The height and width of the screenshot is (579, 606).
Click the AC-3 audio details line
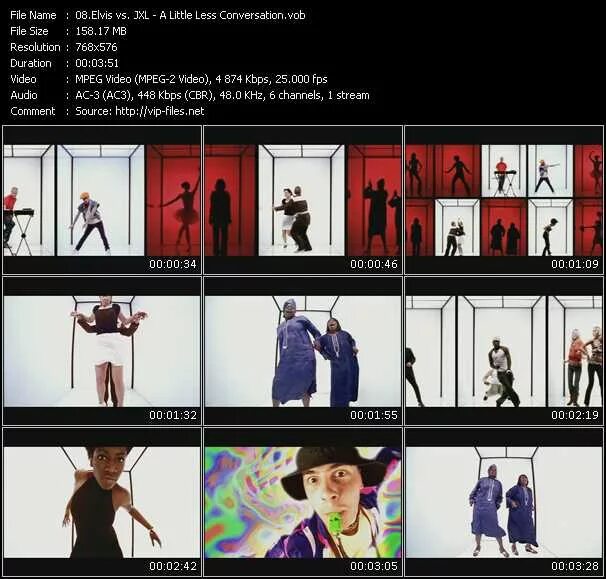222,95
